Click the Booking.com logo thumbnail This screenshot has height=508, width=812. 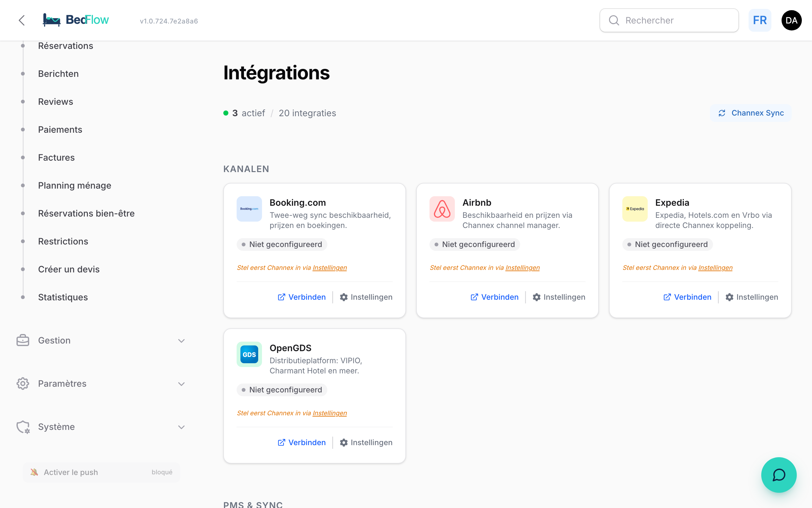click(249, 209)
